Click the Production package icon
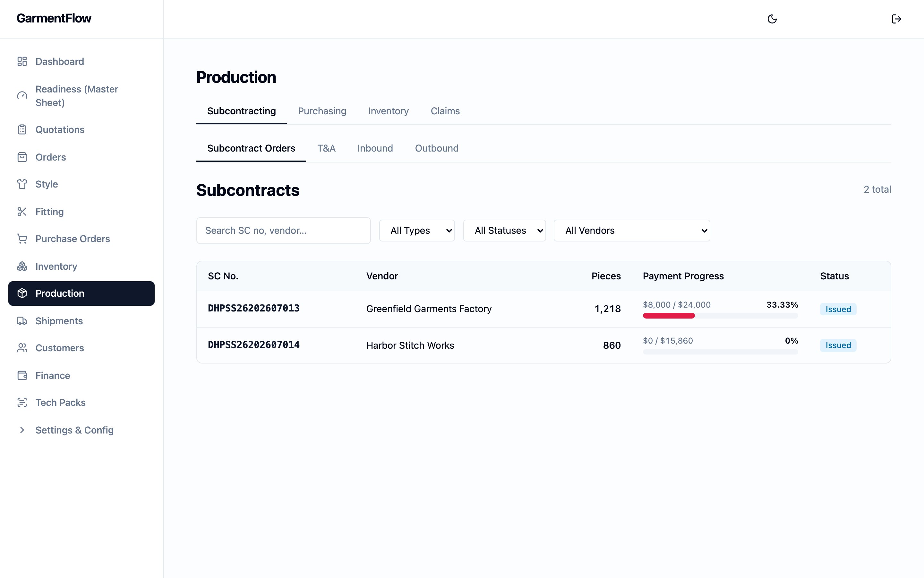The height and width of the screenshot is (578, 924). pyautogui.click(x=22, y=293)
